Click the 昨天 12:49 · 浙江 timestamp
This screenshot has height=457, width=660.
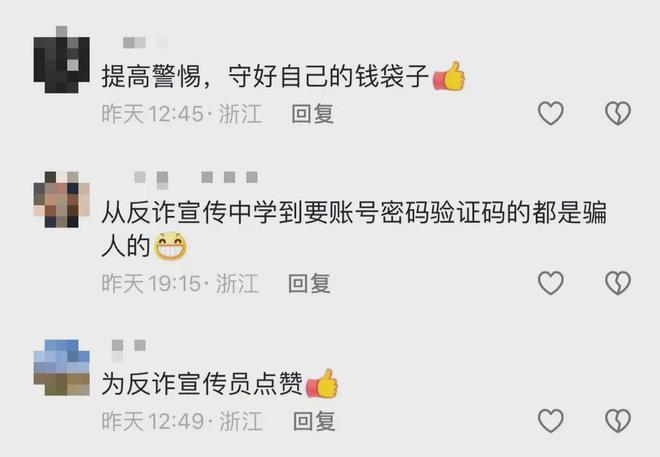(182, 421)
